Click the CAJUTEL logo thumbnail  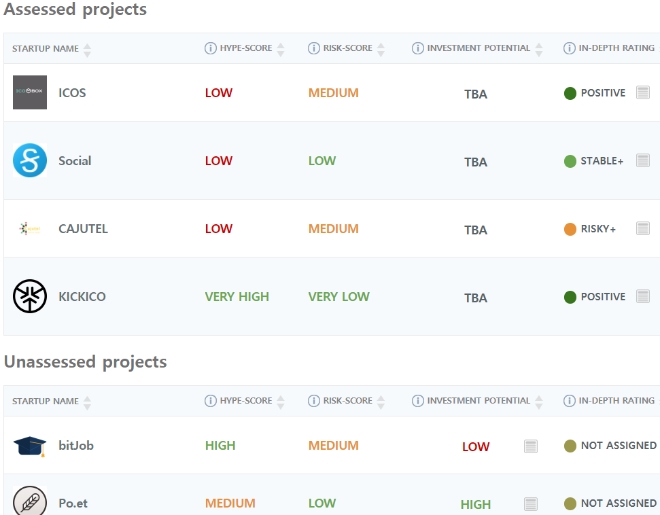29,229
